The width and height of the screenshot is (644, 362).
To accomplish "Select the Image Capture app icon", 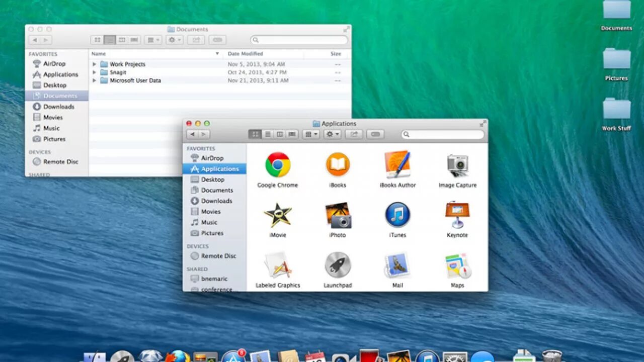I will 457,165.
